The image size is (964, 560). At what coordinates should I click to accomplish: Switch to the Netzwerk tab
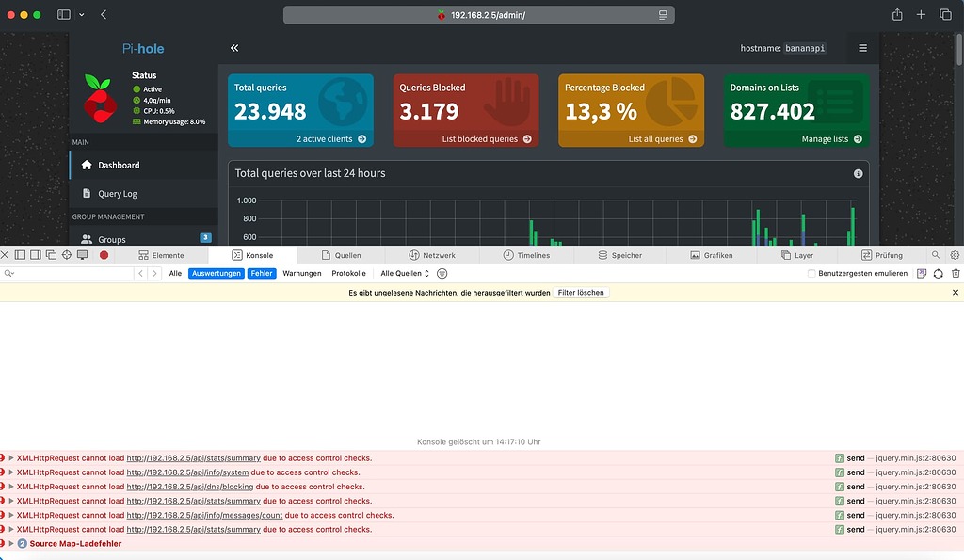[432, 255]
